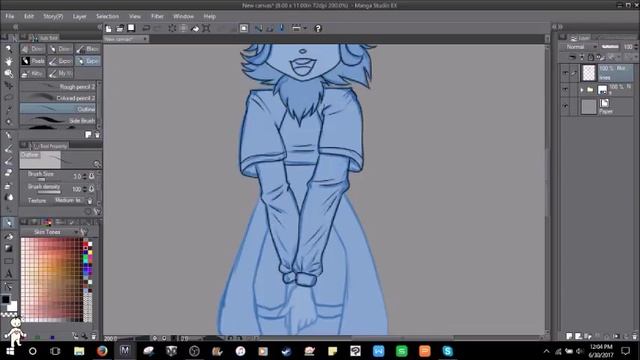Click the Scale/Rotate transform toolbar icon
Viewport: 640px width, 360px height.
pyautogui.click(x=206, y=28)
